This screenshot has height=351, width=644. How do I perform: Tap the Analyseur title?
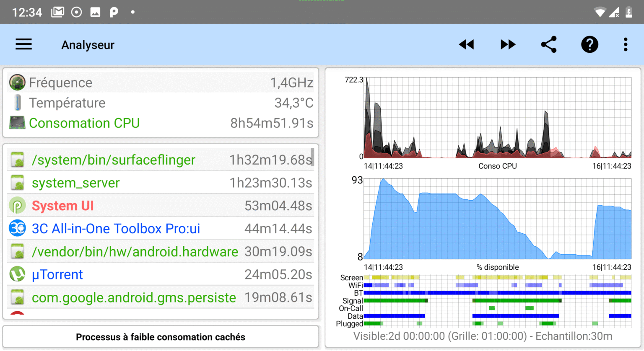[88, 45]
